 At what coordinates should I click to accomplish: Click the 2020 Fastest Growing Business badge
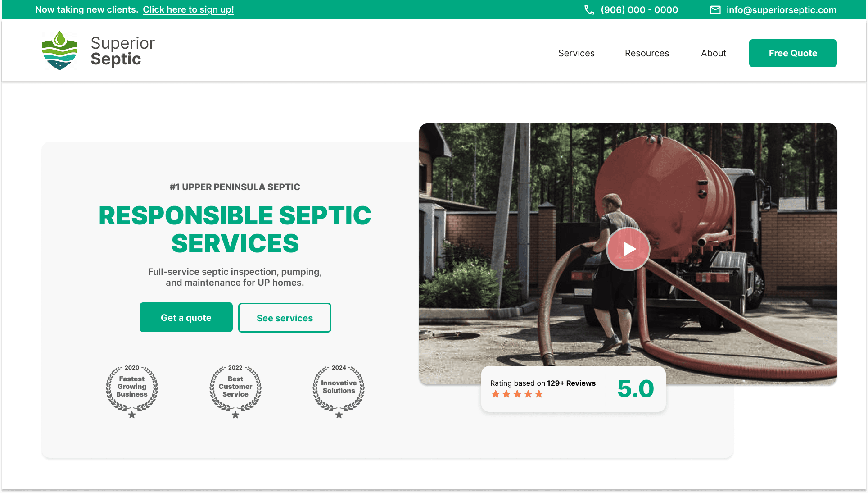[x=132, y=391]
